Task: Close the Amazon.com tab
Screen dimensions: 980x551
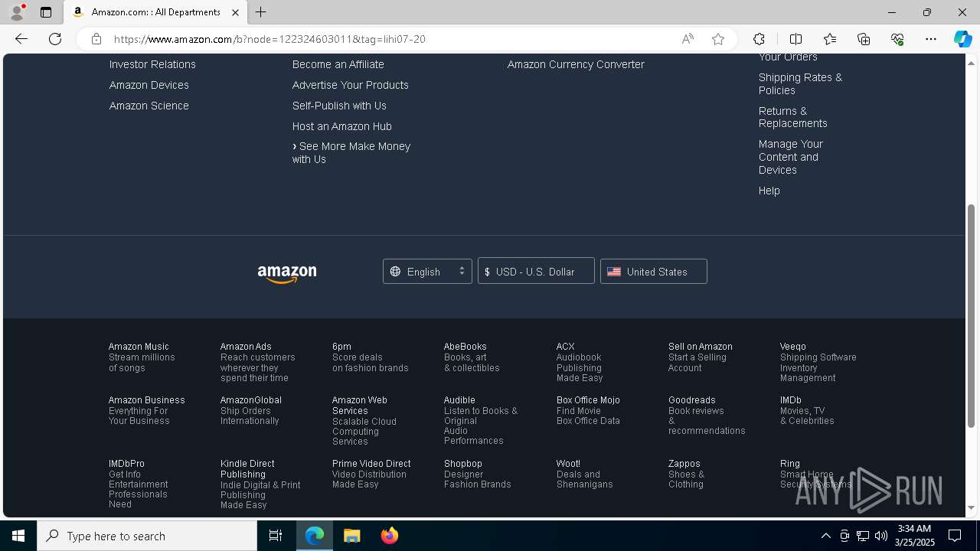Action: click(235, 12)
